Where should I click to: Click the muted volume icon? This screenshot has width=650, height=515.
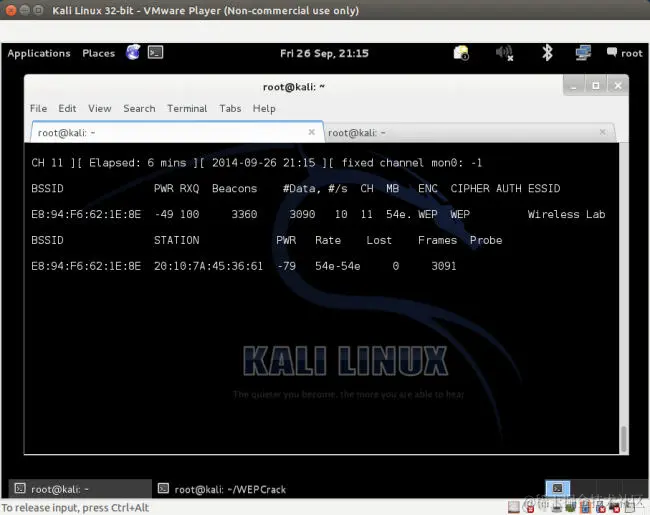tap(504, 53)
